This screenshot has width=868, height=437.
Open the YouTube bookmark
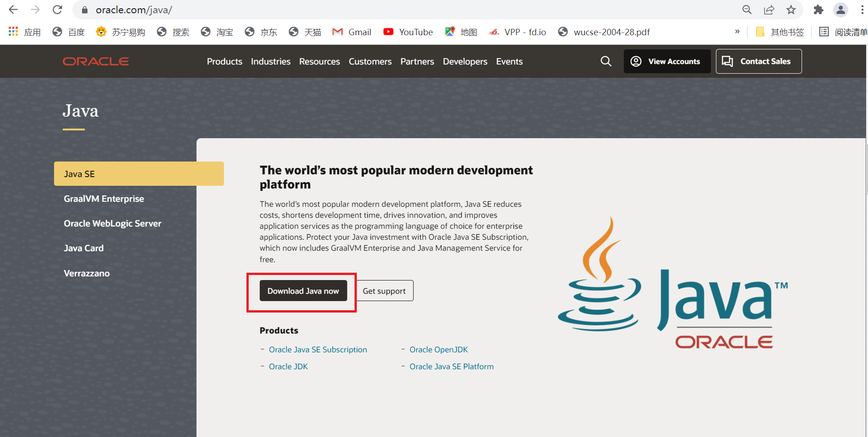tap(408, 32)
